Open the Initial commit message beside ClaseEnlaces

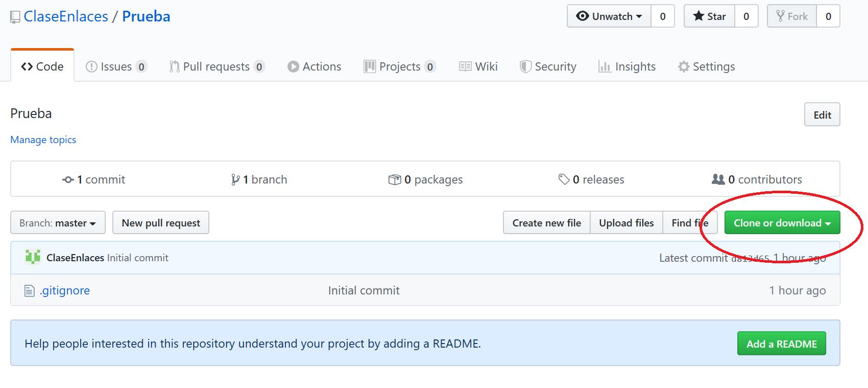[138, 258]
